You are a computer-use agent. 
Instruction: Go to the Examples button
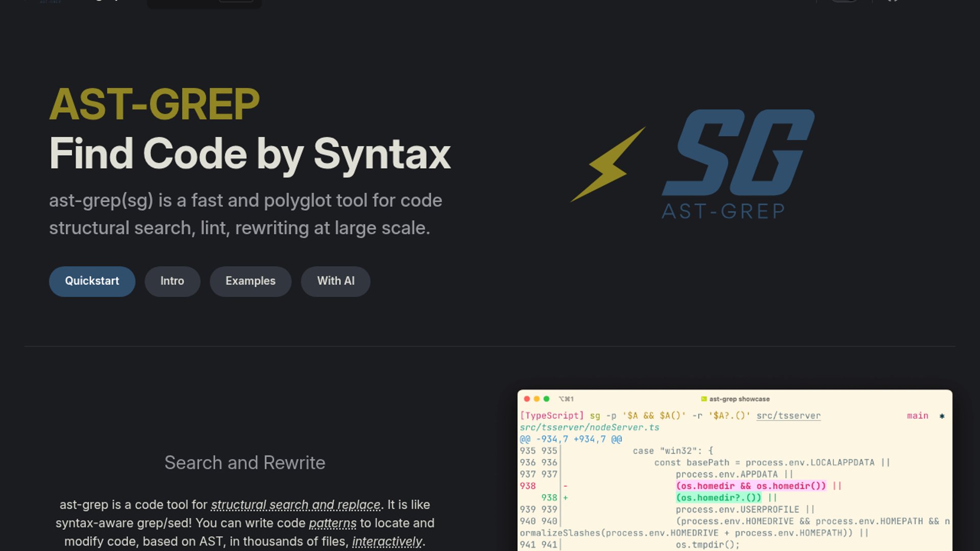251,281
